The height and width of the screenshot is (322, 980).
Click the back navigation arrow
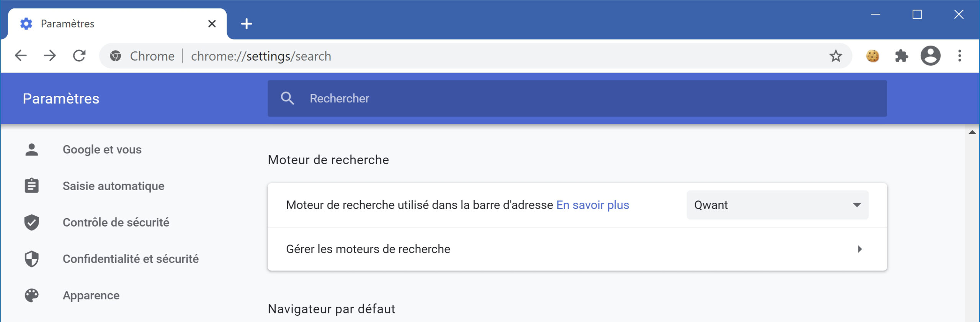(x=21, y=56)
